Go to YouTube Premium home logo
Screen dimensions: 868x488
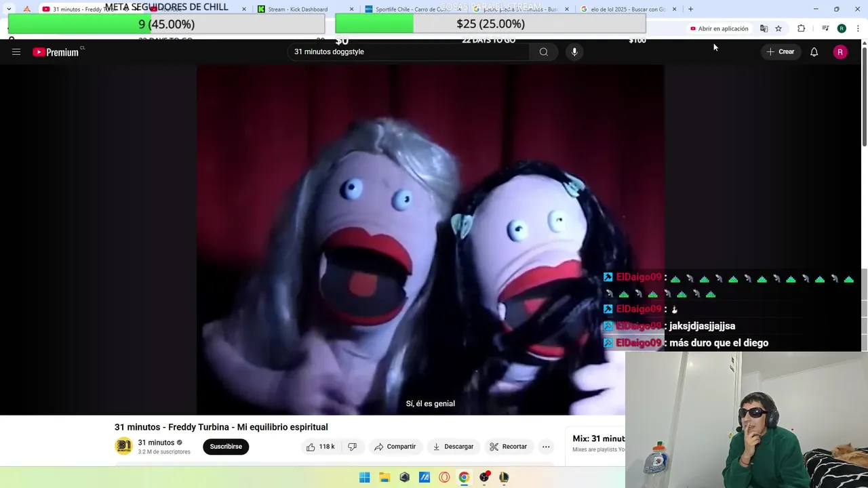point(57,52)
